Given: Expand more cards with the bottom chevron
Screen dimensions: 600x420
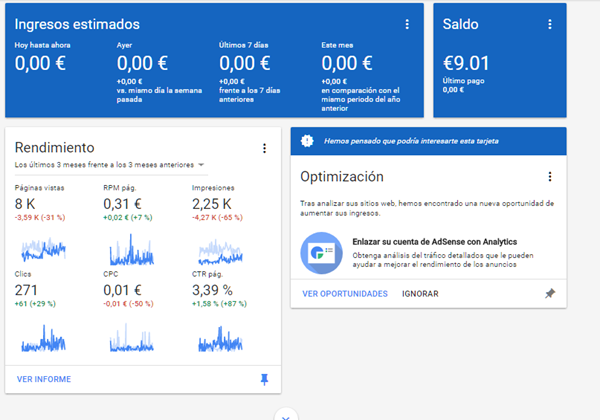Looking at the screenshot, I should [x=285, y=415].
